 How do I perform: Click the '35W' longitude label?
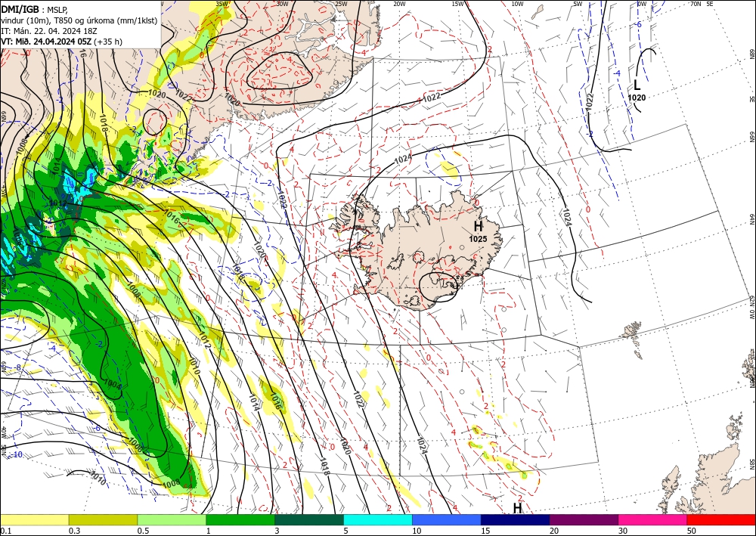point(222,4)
